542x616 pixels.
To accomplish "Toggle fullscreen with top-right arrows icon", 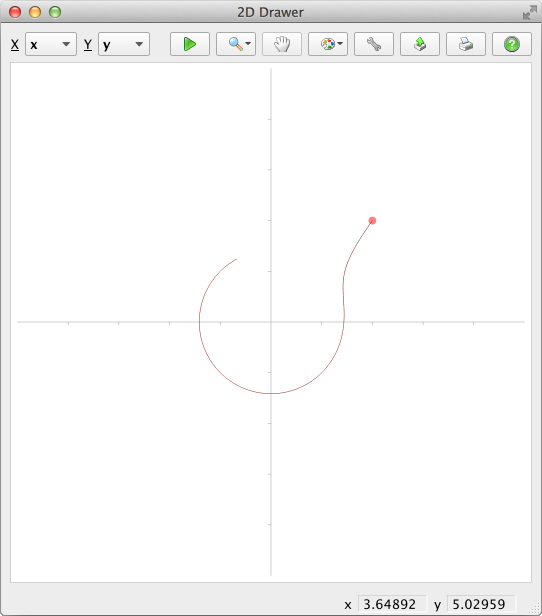I will tap(529, 12).
